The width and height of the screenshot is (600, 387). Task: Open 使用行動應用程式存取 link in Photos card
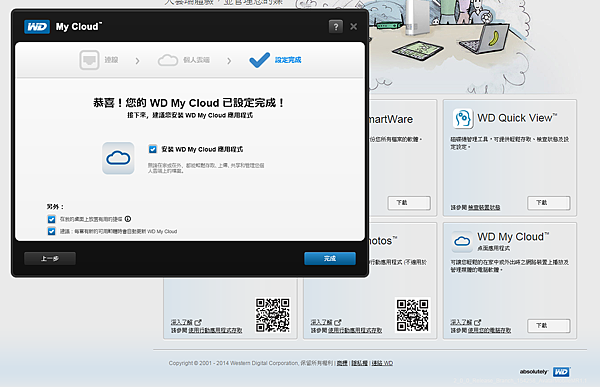(355, 330)
